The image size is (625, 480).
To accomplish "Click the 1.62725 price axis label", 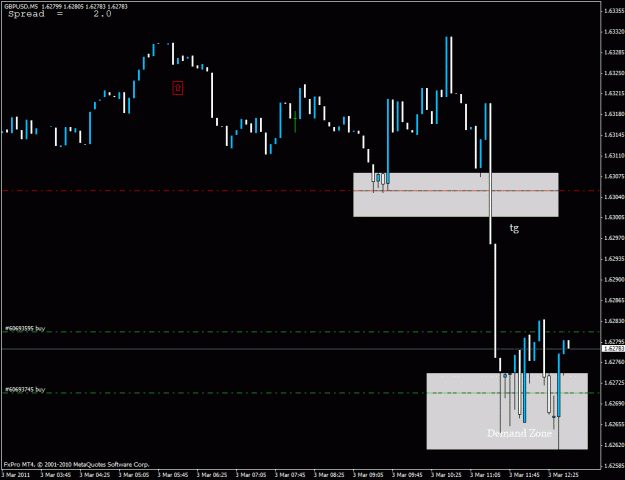I will tap(614, 383).
